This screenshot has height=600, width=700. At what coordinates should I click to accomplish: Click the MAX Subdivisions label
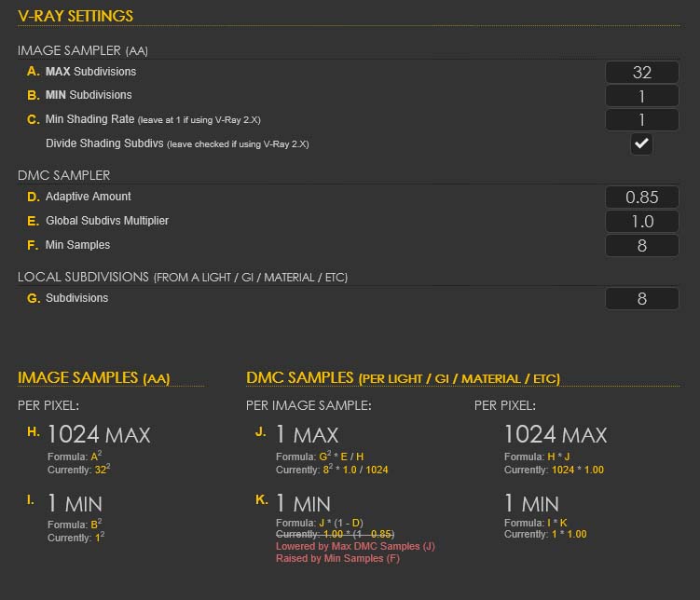pyautogui.click(x=90, y=72)
